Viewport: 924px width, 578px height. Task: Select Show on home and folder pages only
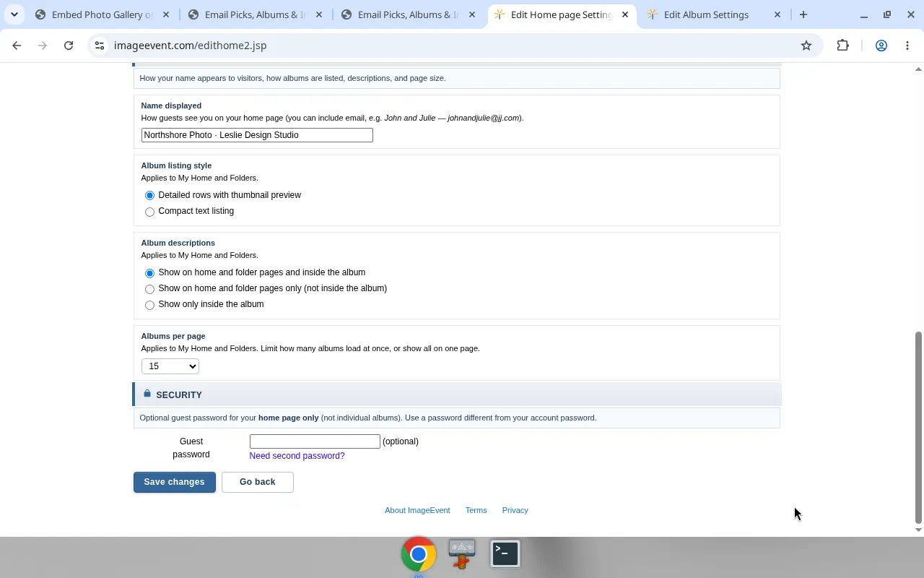149,289
